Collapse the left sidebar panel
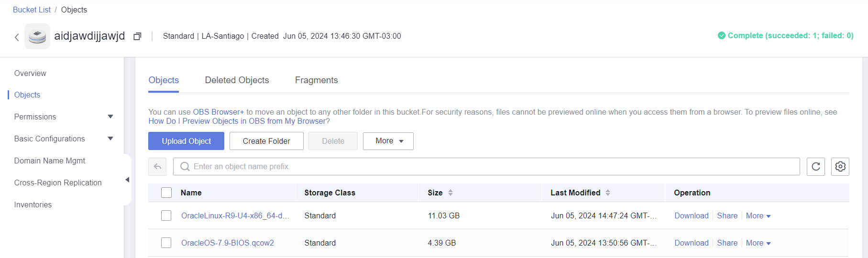The width and height of the screenshot is (868, 258). 127,180
